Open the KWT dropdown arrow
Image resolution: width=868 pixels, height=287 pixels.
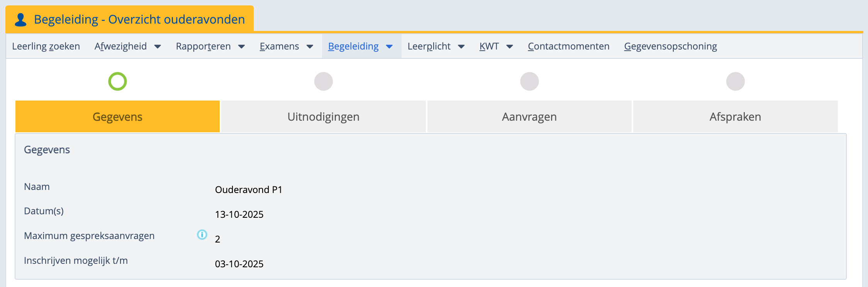(510, 46)
